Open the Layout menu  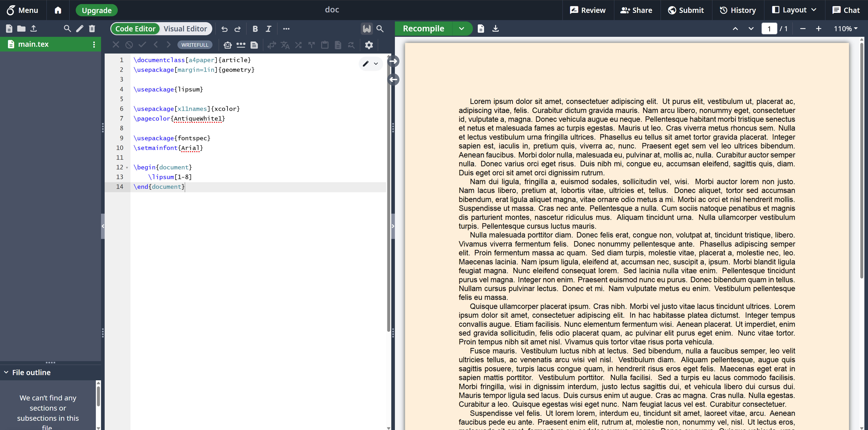(x=794, y=10)
